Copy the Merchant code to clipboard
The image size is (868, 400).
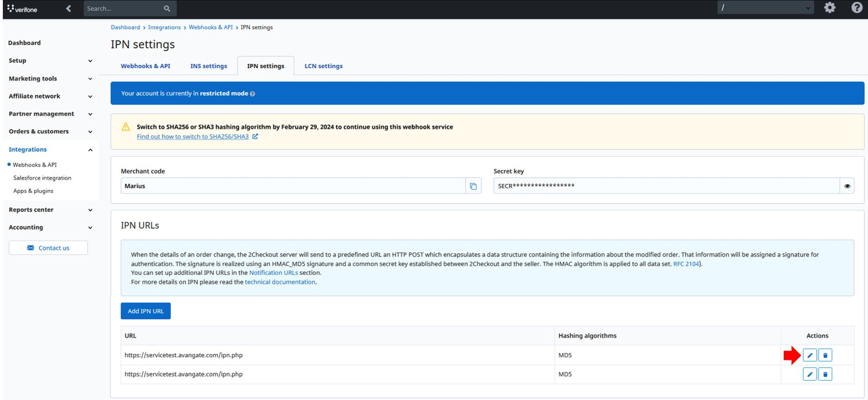coord(473,186)
